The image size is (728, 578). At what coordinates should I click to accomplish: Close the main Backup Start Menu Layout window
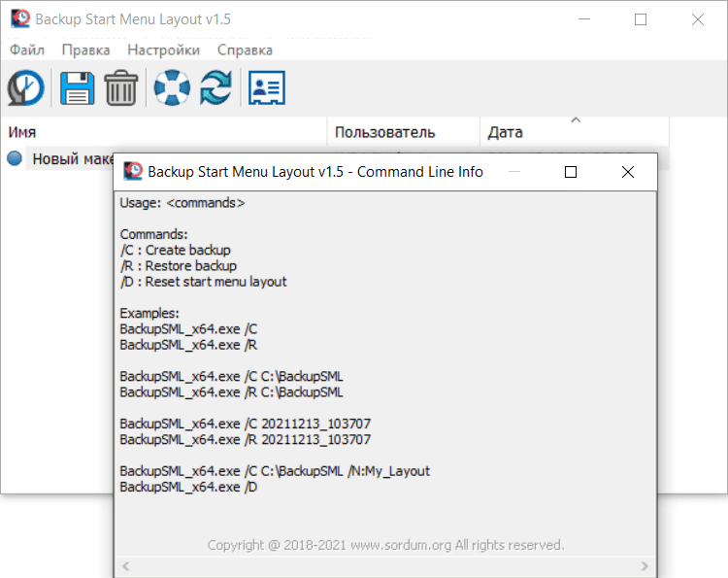pos(697,19)
